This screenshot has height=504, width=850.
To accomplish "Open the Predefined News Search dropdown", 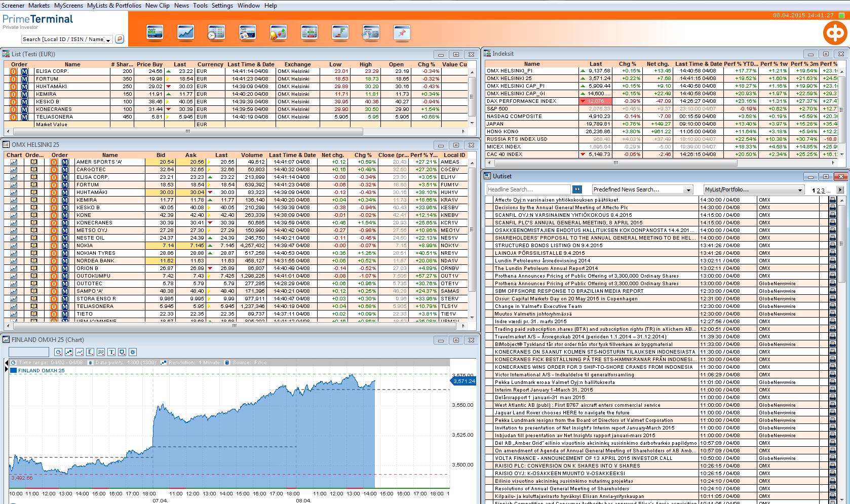I will click(688, 190).
